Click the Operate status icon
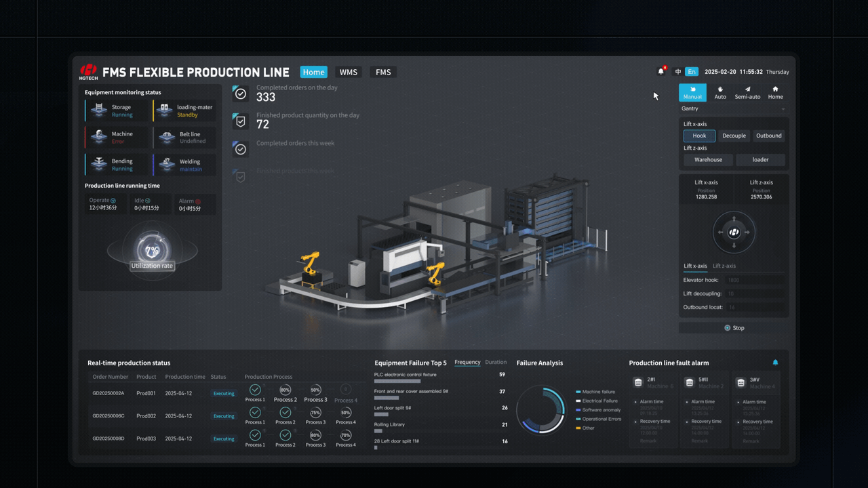 (x=113, y=201)
